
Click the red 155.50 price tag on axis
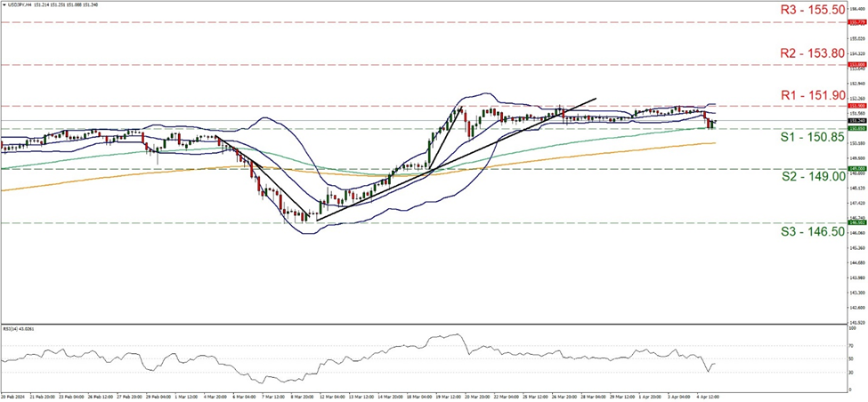click(x=856, y=21)
